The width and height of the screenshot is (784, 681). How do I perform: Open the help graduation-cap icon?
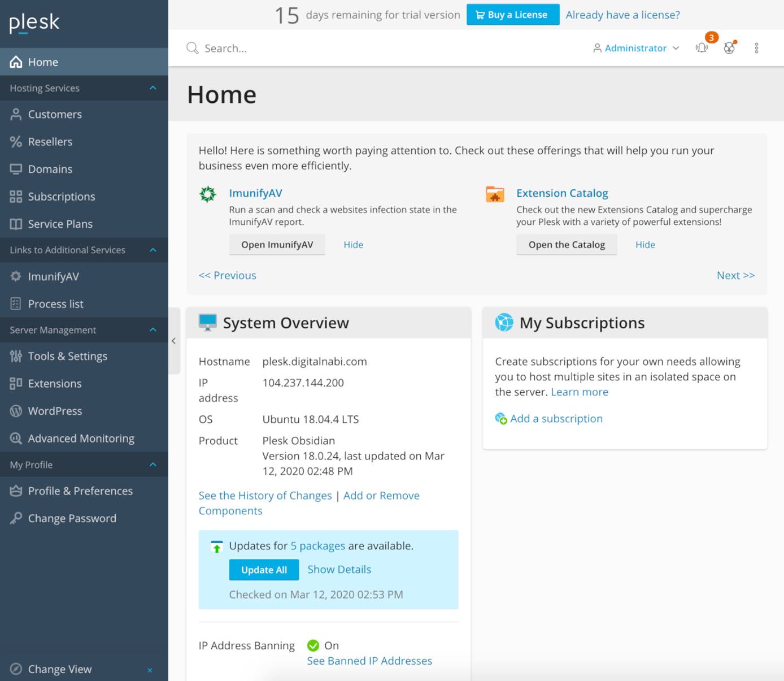[x=729, y=48]
